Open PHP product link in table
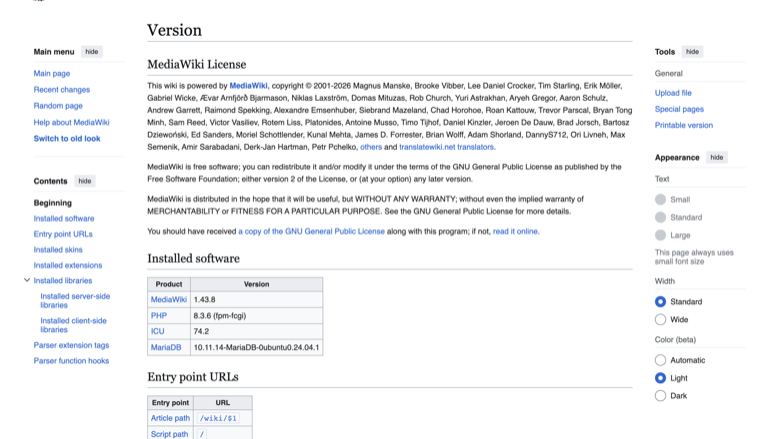Screen dimensions: 780x439 pyautogui.click(x=159, y=316)
